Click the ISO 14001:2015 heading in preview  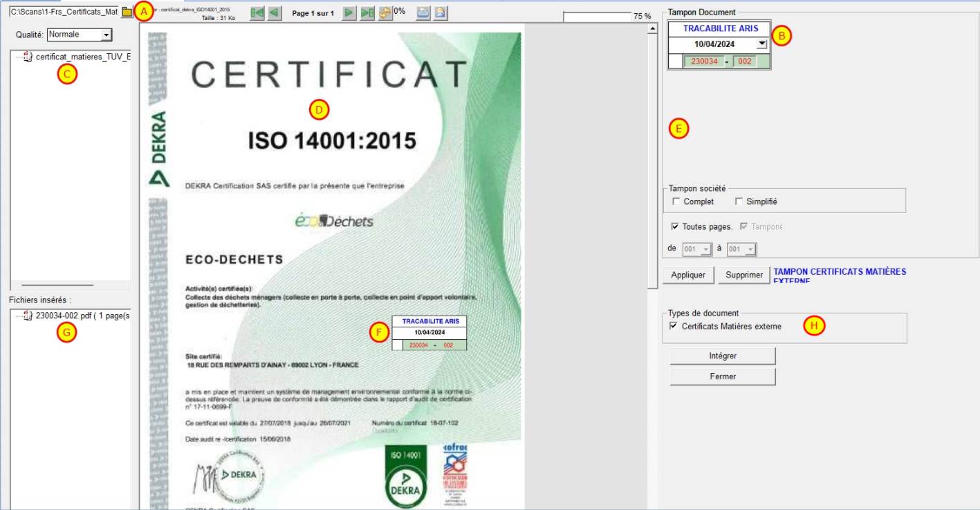point(332,140)
